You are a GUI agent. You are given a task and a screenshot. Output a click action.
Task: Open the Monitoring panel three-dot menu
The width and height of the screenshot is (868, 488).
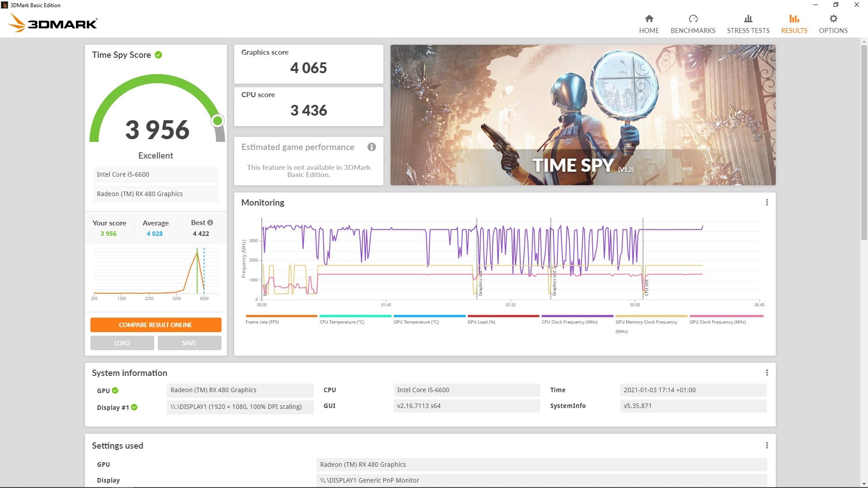tap(767, 202)
